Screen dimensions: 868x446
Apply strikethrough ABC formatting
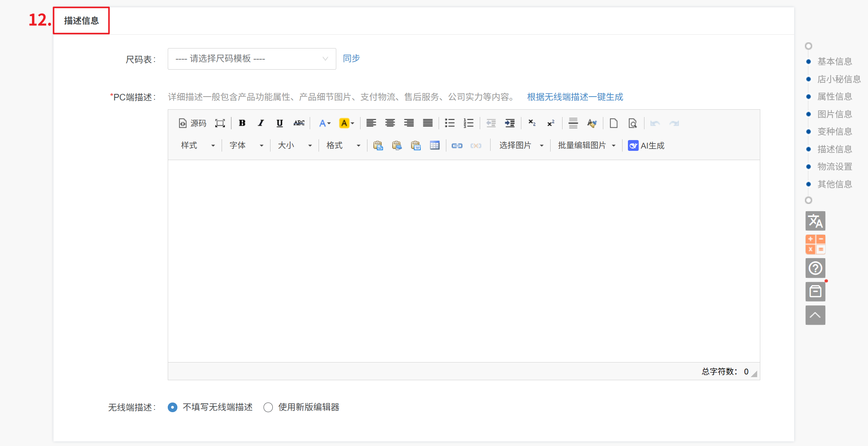299,123
